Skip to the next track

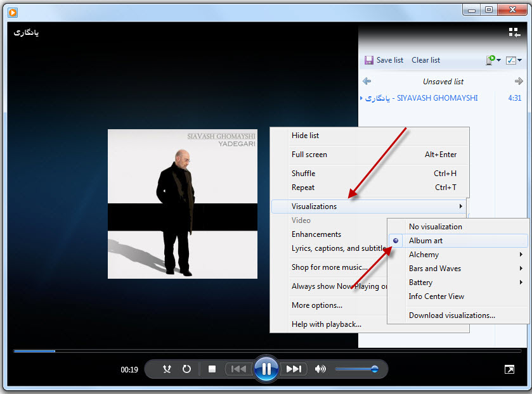tap(294, 369)
